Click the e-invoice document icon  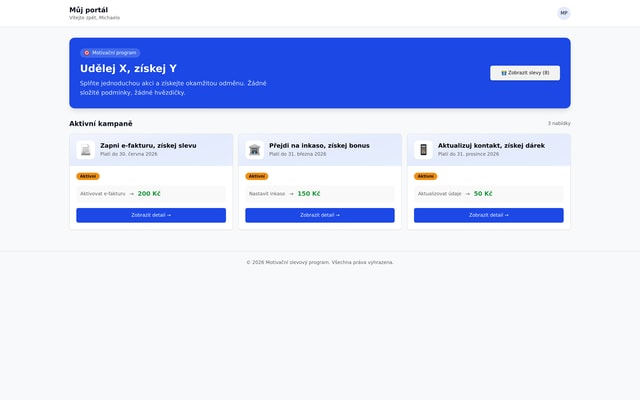(86, 150)
